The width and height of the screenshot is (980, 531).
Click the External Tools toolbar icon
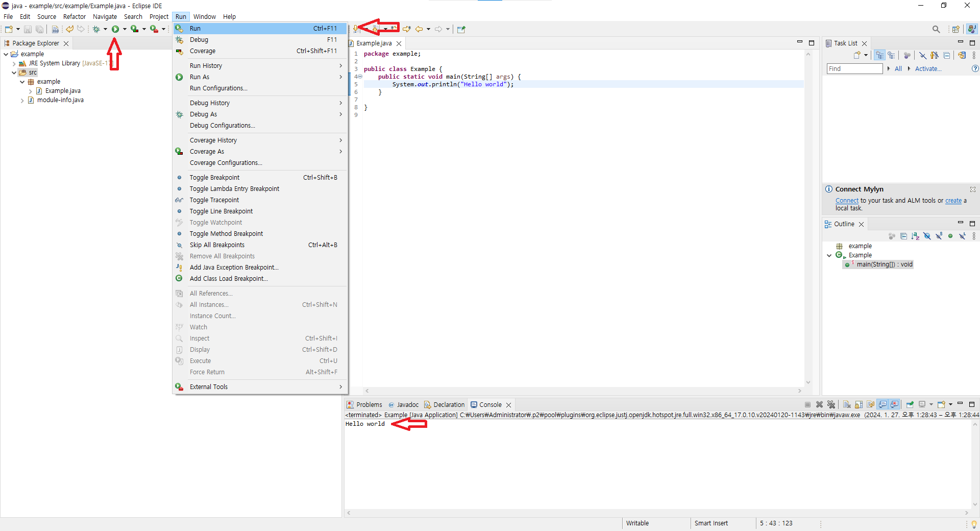point(154,29)
